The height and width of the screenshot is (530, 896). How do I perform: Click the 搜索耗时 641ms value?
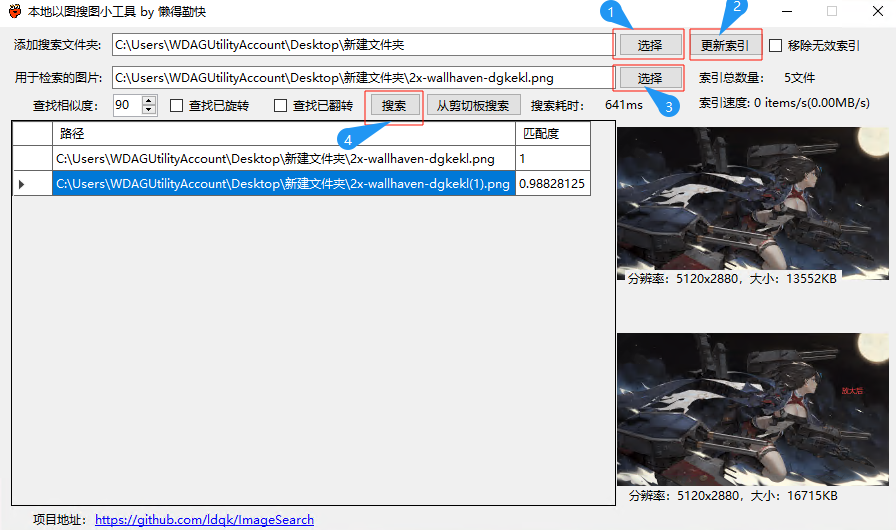(x=623, y=105)
